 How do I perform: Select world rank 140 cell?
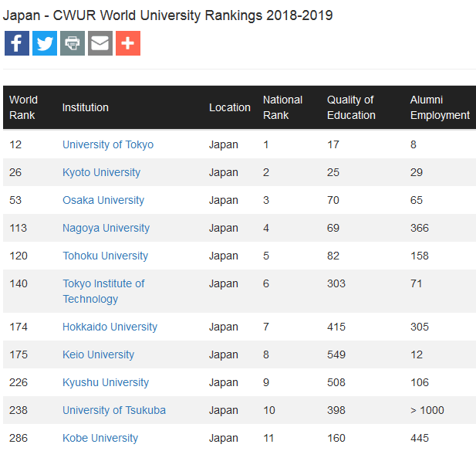(19, 283)
